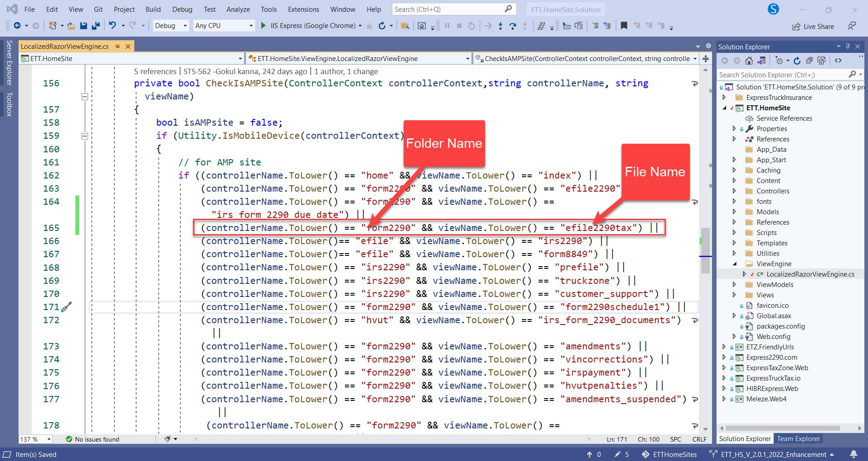Viewport: 868px width, 461px height.
Task: Click ETT_HS_V_2.0.1_2022_Enhancement branch in status bar
Action: click(771, 454)
